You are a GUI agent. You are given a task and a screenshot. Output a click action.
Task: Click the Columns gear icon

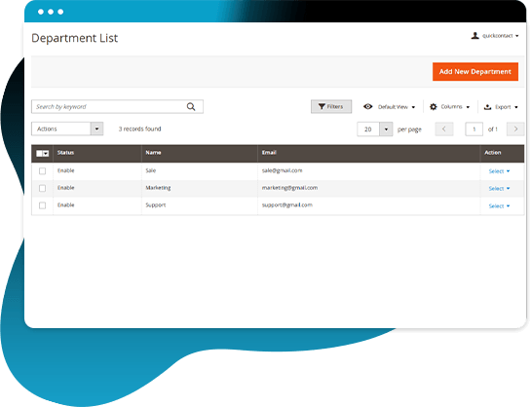[434, 107]
